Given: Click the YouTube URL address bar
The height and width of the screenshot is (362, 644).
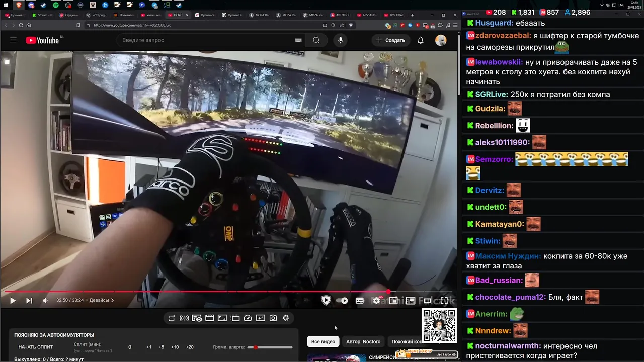Looking at the screenshot, I should point(201,25).
